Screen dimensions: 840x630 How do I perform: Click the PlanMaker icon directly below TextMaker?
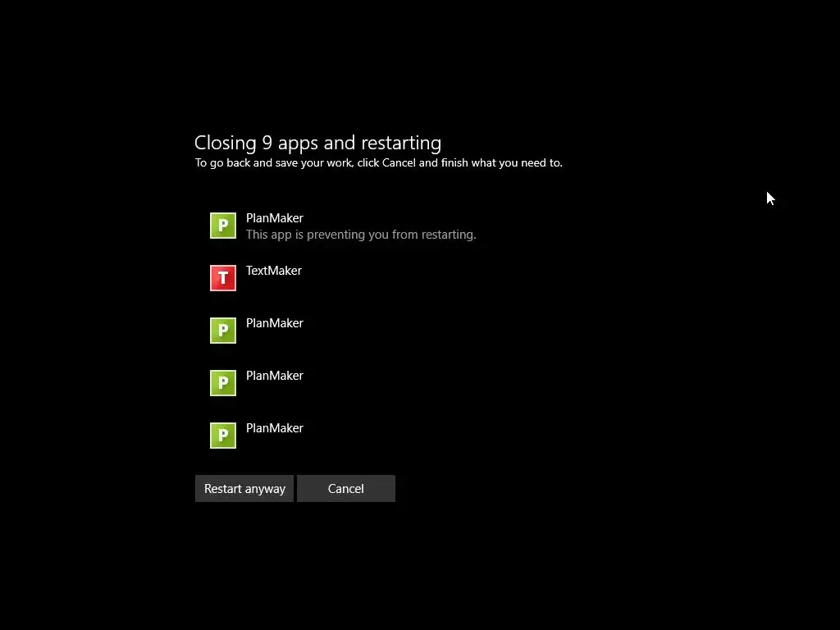click(223, 331)
